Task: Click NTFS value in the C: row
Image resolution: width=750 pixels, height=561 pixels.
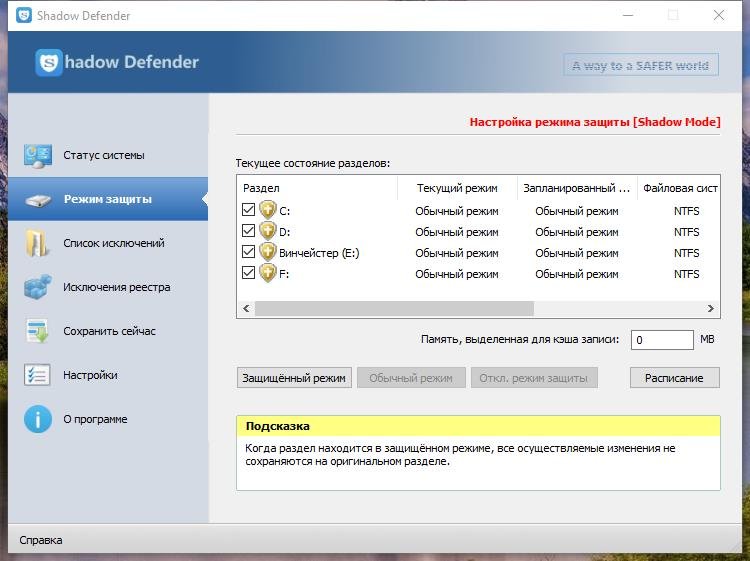Action: tap(687, 211)
